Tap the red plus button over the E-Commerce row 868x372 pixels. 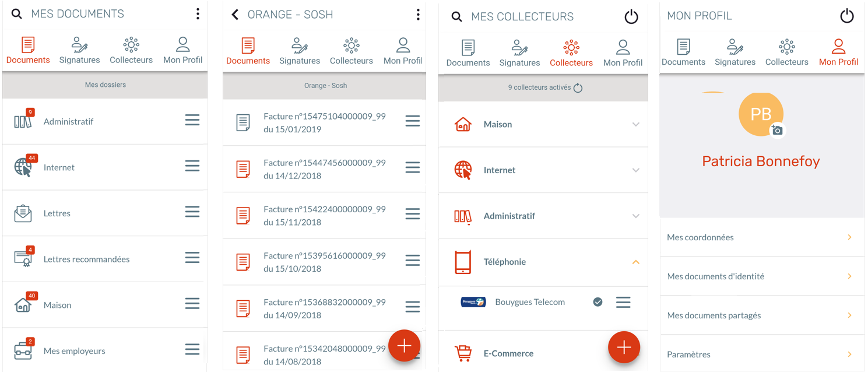coord(624,347)
